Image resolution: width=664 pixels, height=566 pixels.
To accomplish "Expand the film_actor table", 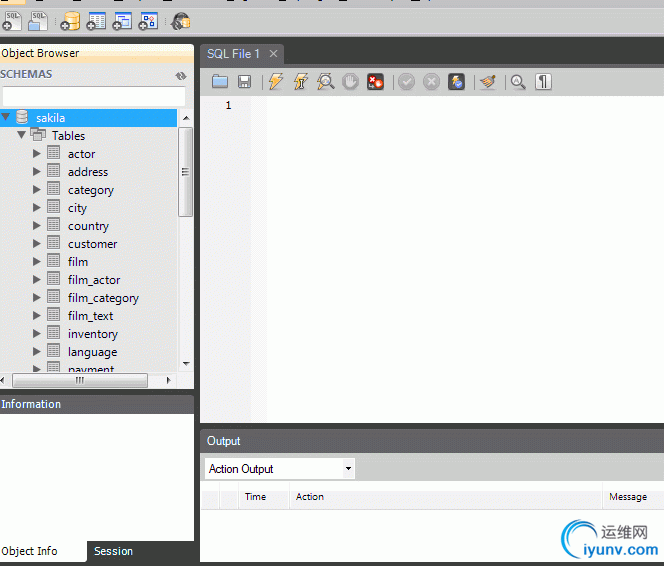I will (x=37, y=279).
